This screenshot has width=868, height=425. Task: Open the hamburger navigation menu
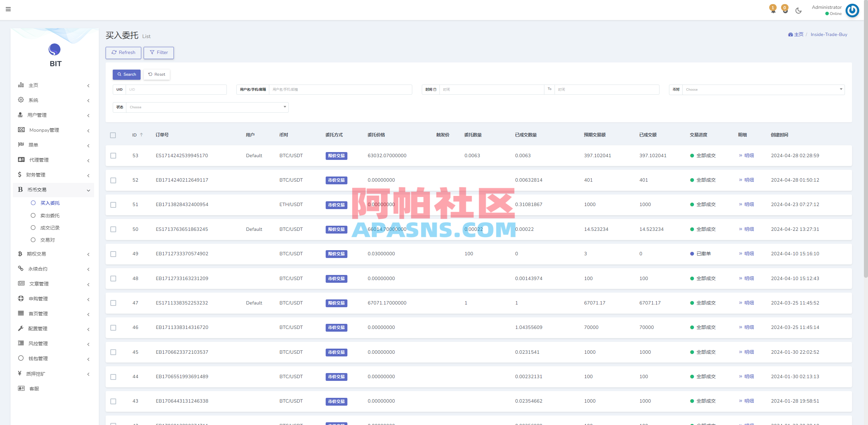point(8,9)
